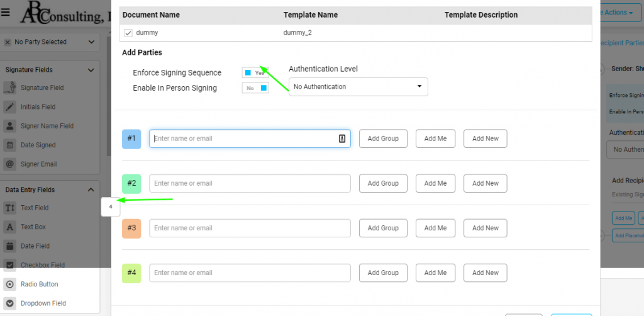
Task: Collapse the Signature Fields section
Action: pyautogui.click(x=91, y=70)
